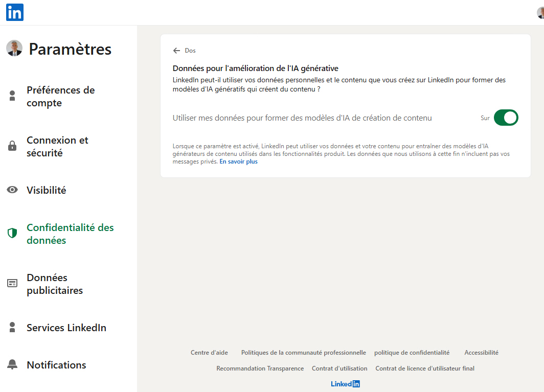The image size is (544, 392).
Task: Open Recommandation Transparence
Action: tap(260, 368)
